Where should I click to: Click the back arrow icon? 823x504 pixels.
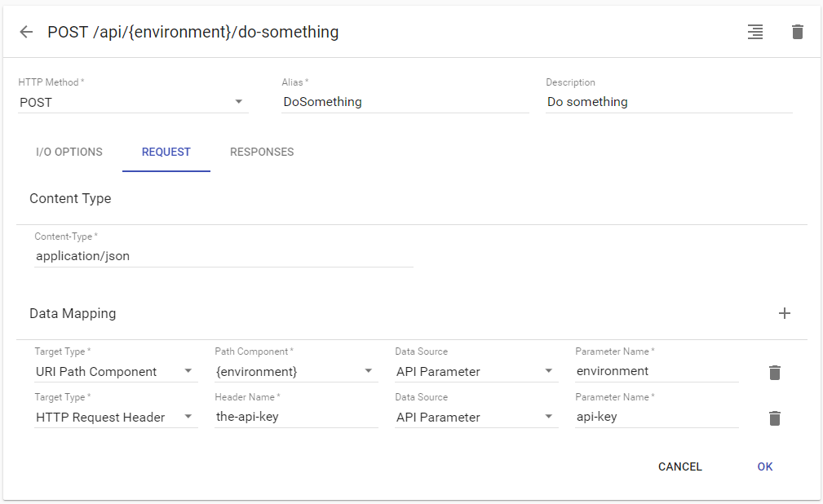[26, 32]
